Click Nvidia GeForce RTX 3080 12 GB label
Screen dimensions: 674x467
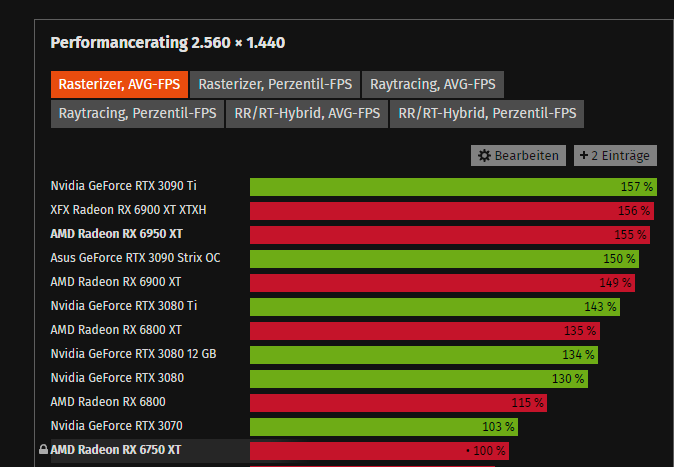pos(133,354)
